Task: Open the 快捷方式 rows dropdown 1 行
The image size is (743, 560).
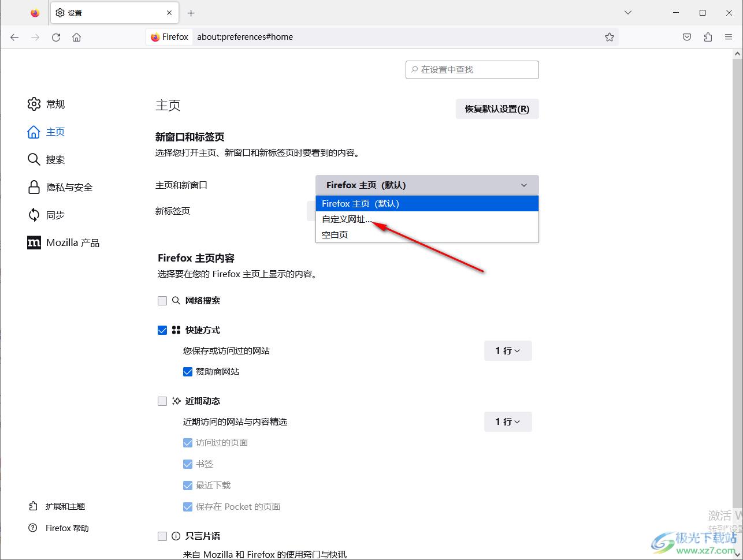Action: click(x=508, y=350)
